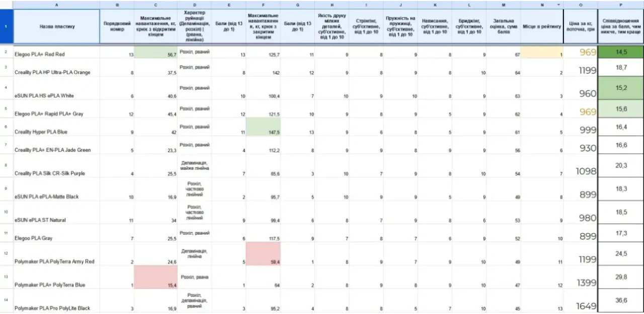Select price cell showing 1649
Image resolution: width=644 pixels, height=314 pixels.
click(581, 304)
